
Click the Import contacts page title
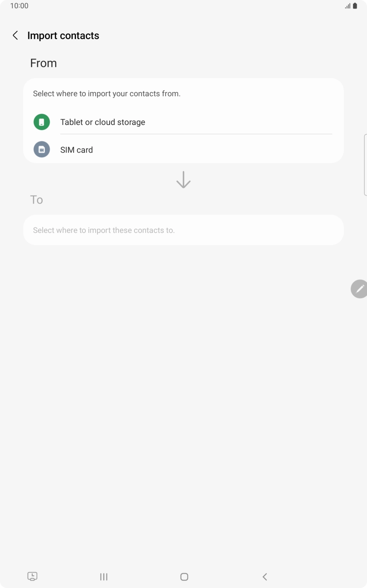pos(63,36)
